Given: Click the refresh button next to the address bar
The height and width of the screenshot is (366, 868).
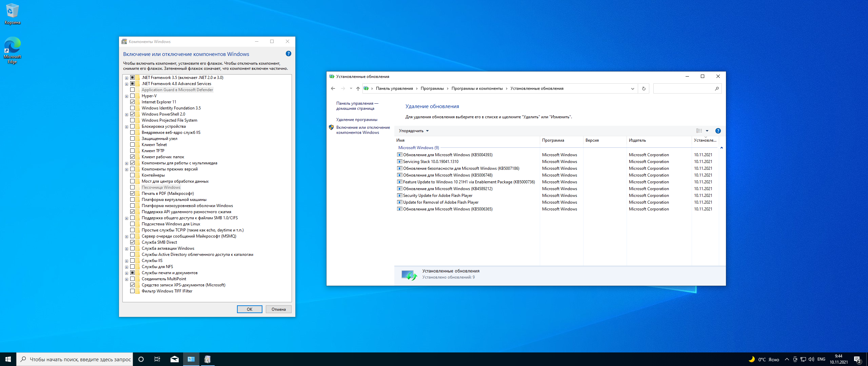Looking at the screenshot, I should [644, 88].
